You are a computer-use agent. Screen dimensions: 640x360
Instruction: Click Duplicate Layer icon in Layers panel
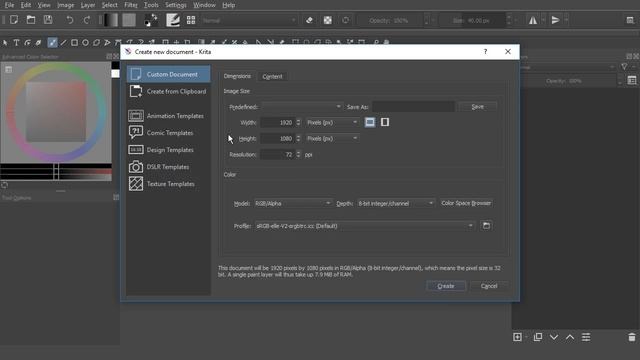pyautogui.click(x=538, y=337)
